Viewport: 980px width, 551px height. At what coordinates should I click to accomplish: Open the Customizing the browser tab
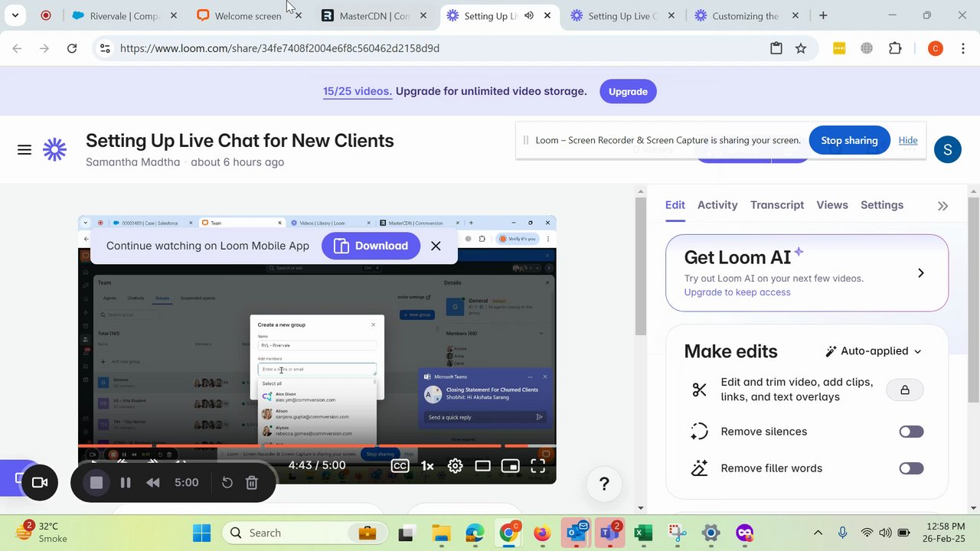746,15
